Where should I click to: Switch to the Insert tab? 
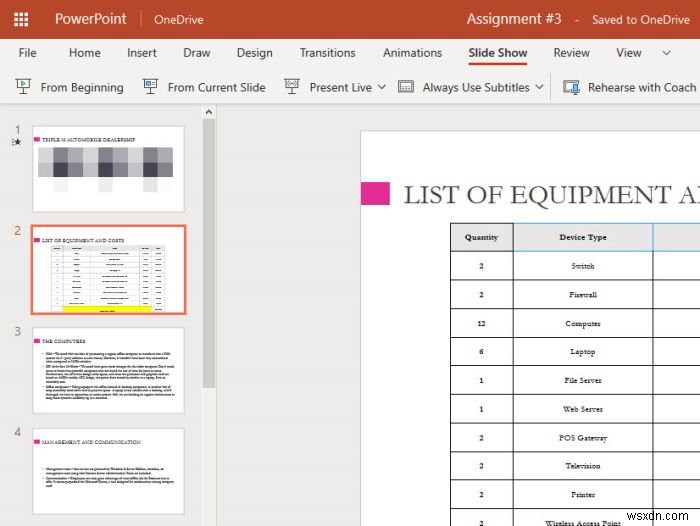pyautogui.click(x=142, y=53)
